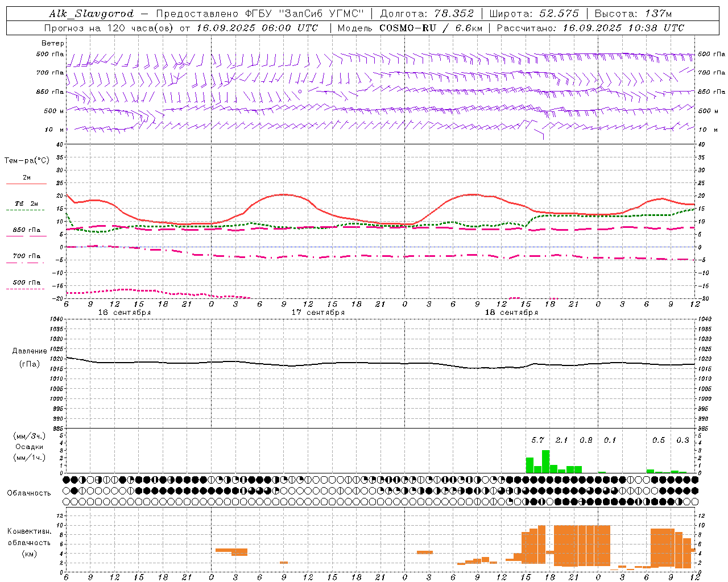Click the (мм/1ч.) unit label
Screen dimensions: 728x582
(x=30, y=458)
